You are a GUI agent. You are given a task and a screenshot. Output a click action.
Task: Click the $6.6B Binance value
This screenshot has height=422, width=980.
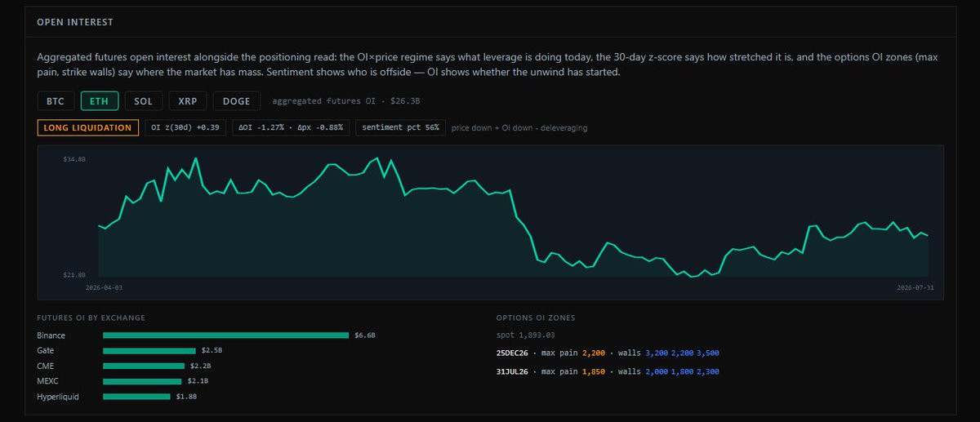click(364, 335)
